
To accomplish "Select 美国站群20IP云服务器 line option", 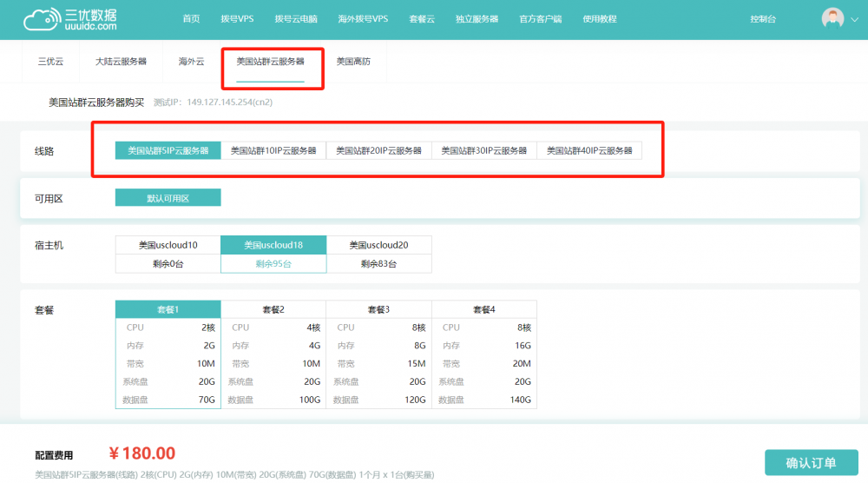I will tap(378, 150).
